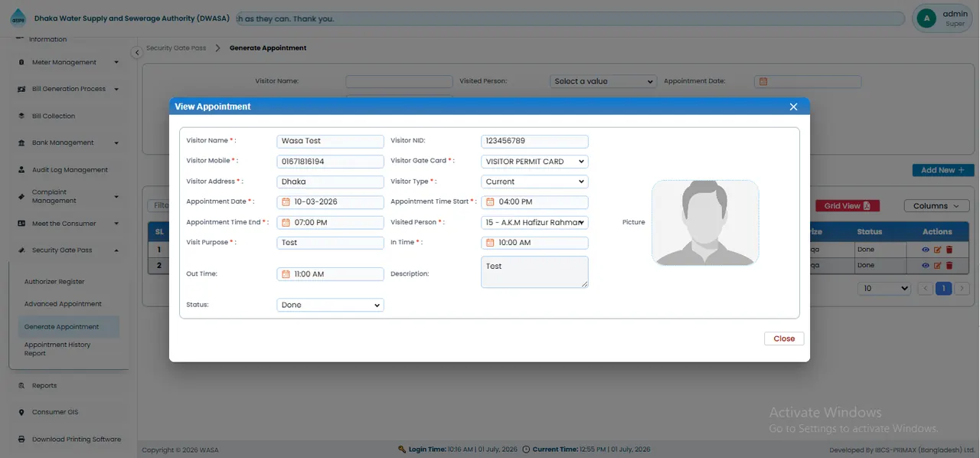Open Appointment History Report submenu item
The image size is (980, 458).
pos(57,349)
